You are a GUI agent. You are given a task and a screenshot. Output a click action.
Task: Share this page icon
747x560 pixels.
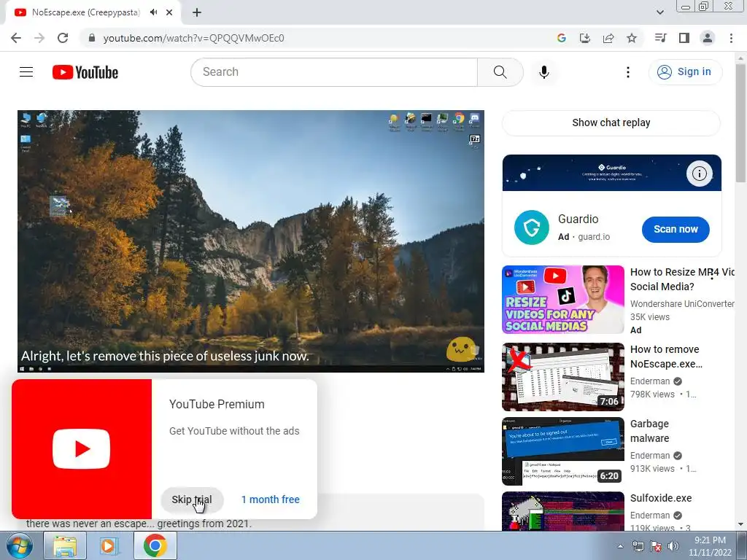[608, 38]
